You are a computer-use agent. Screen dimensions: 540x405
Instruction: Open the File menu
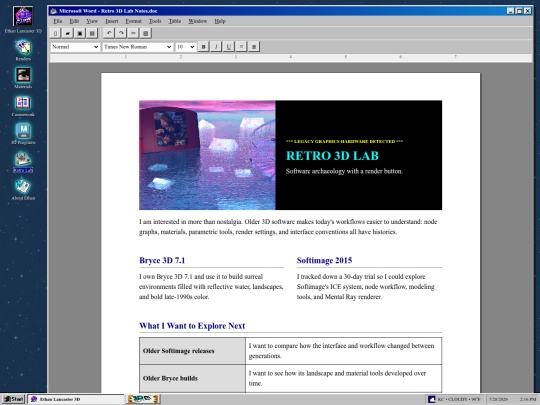pos(58,21)
